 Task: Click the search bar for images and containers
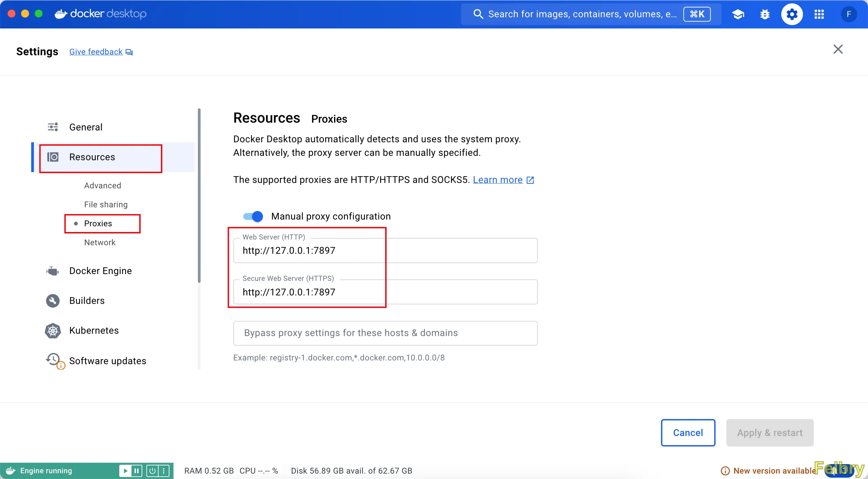(x=591, y=14)
